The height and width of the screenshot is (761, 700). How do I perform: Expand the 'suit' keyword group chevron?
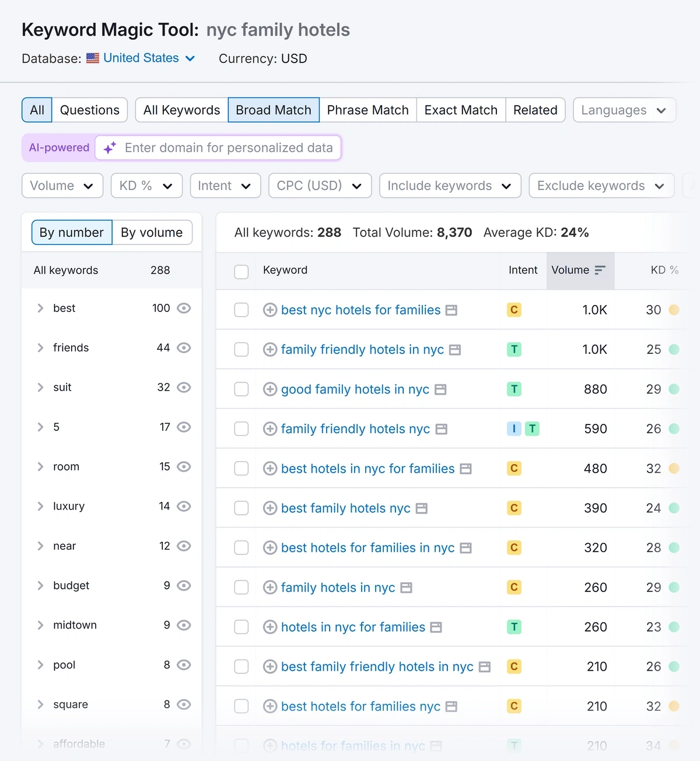[x=40, y=388]
